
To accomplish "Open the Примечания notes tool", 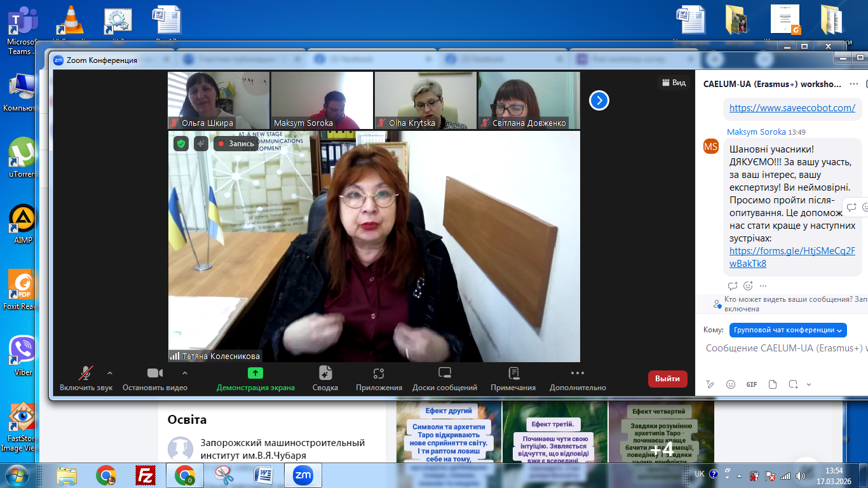I will 513,373.
